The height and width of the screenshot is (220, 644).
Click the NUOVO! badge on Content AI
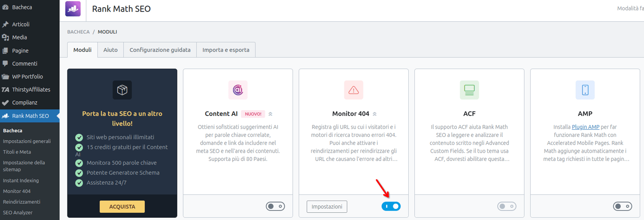(x=253, y=114)
